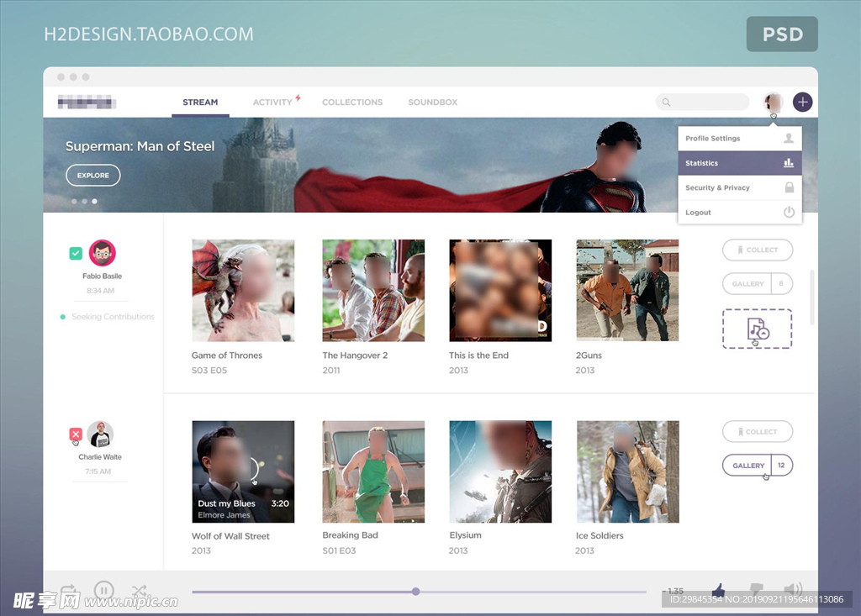The width and height of the screenshot is (861, 616).
Task: Open The Hangover 2 thumbnail
Action: point(373,291)
